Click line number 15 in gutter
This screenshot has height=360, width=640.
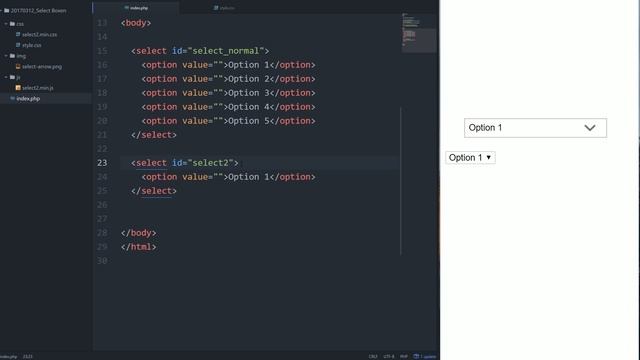(102, 51)
